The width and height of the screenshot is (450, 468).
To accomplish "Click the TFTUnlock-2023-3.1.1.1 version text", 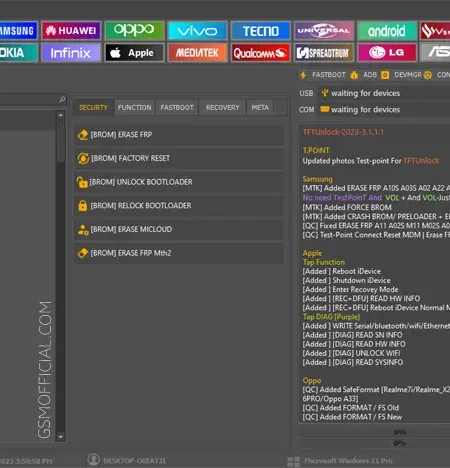I will (343, 132).
